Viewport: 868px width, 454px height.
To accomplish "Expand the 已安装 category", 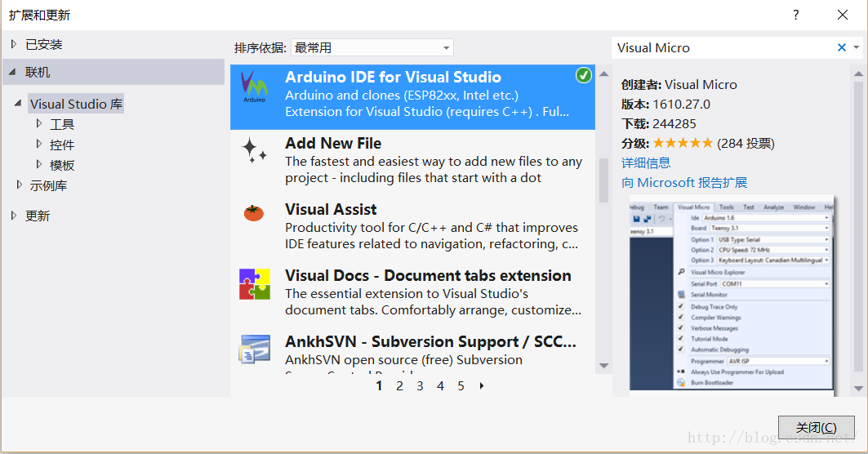I will pos(14,44).
